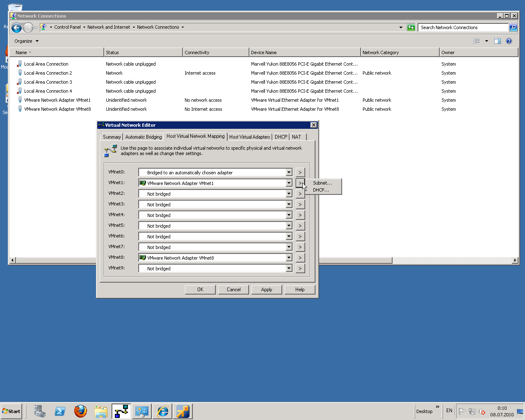Go back using the Explorer Back arrow
The image size is (525, 420).
click(x=16, y=27)
